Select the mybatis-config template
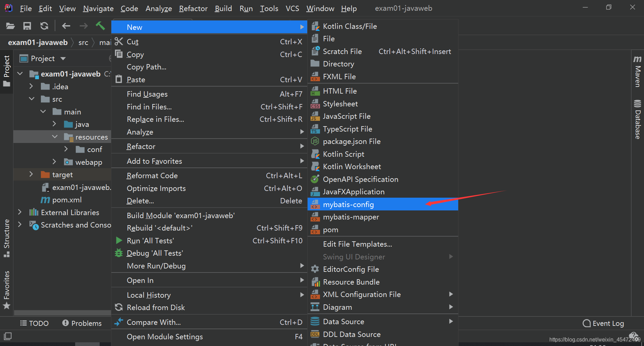The height and width of the screenshot is (346, 644). tap(383, 204)
